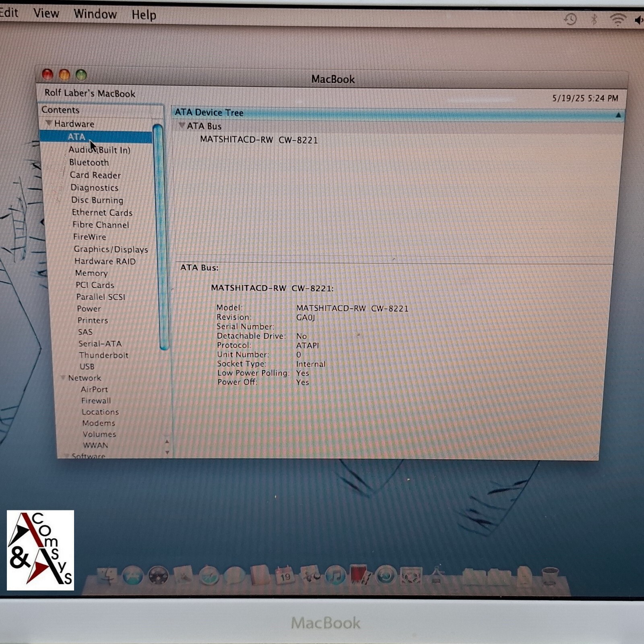Open iChat speech bubble in Dock
Image resolution: width=644 pixels, height=644 pixels.
[x=234, y=576]
